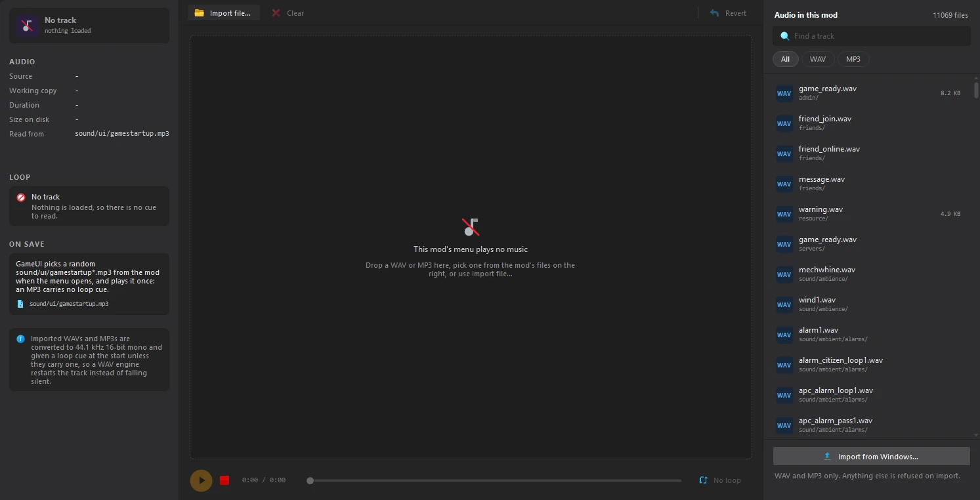Viewport: 980px width, 500px height.
Task: Select apc_alarm_pass1.wav track
Action: coord(870,425)
